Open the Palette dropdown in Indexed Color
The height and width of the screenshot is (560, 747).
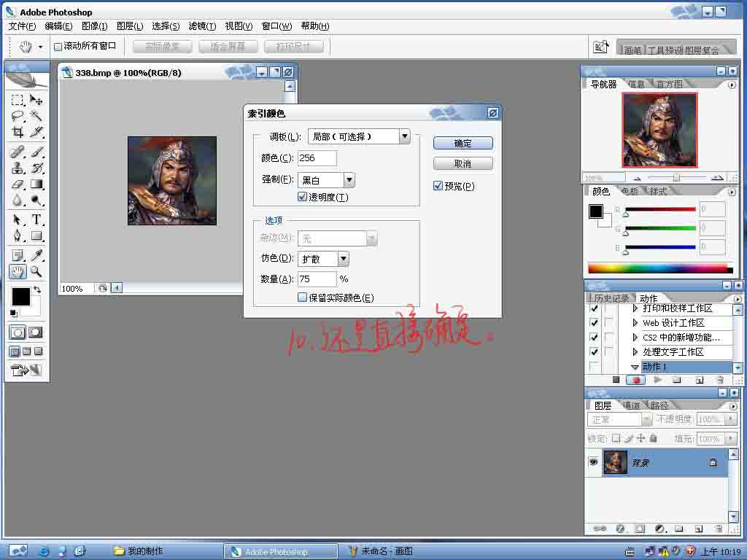pos(404,136)
